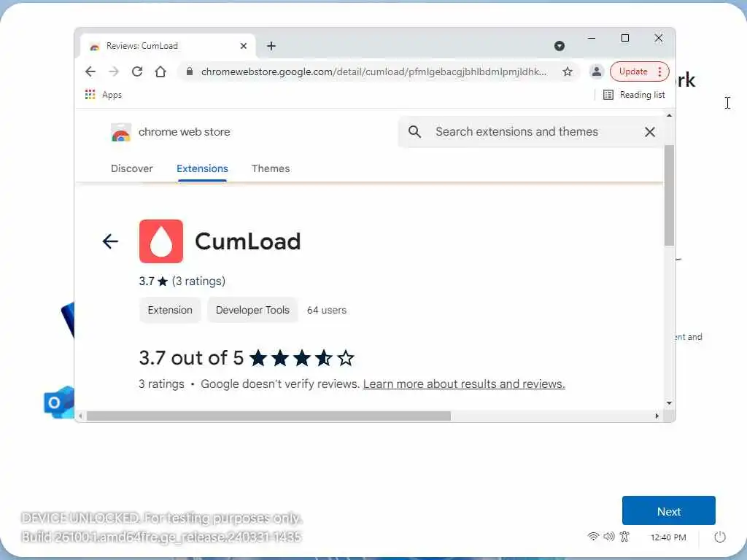
Task: Click vertical scrollbar up arrow
Action: point(670,116)
